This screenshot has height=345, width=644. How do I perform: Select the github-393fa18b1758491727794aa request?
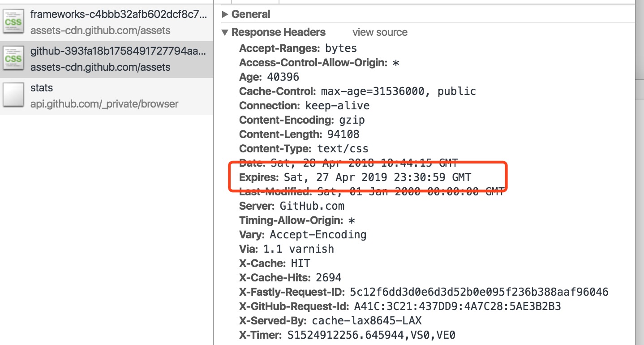[119, 51]
